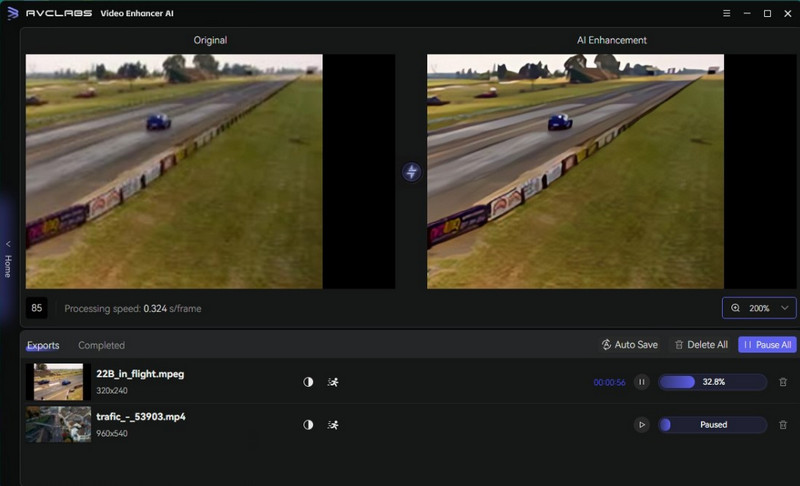The width and height of the screenshot is (800, 486).
Task: Resume the trafic_-_53903.mp4 export
Action: pos(641,425)
